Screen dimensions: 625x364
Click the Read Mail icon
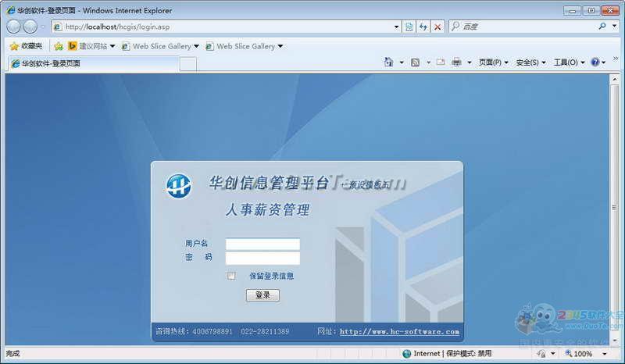click(x=441, y=62)
